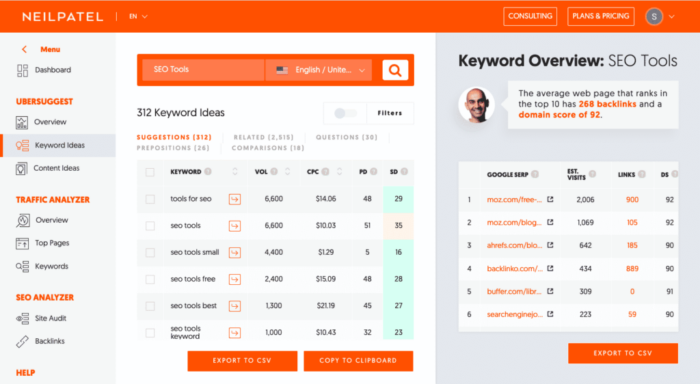Click the 900 links value for moz.com/free
This screenshot has width=700, height=384.
632,200
